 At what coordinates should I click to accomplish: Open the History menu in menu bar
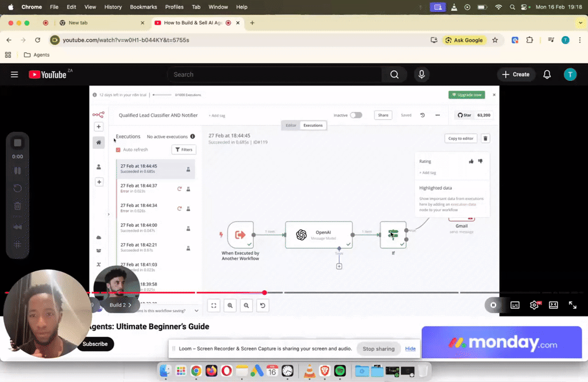click(113, 7)
